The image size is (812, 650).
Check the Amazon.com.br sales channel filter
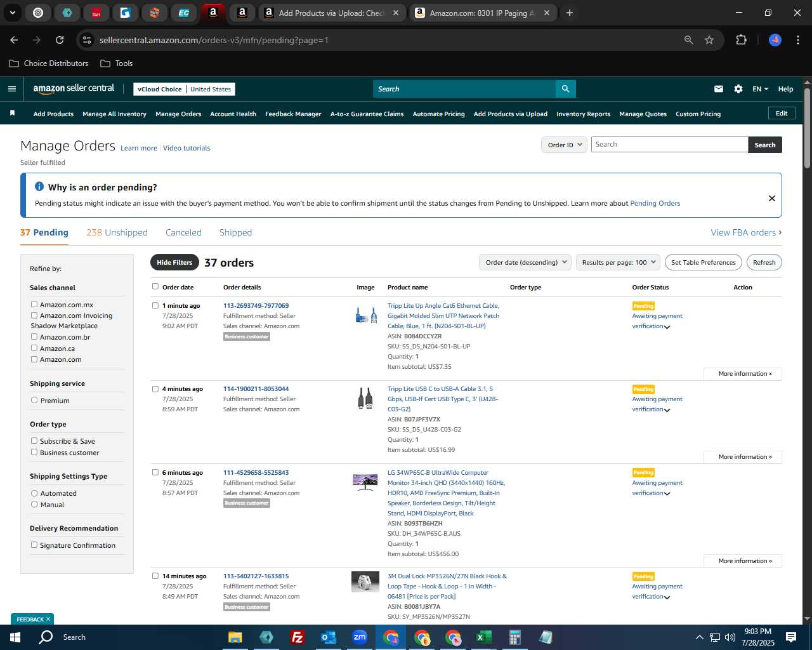(x=34, y=336)
